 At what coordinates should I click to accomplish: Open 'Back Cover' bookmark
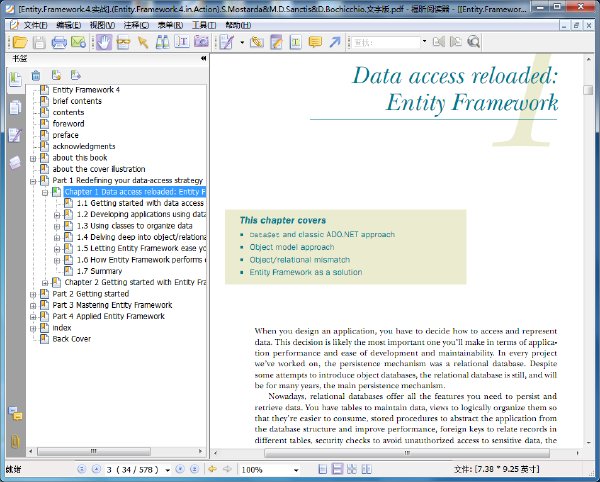click(x=72, y=339)
